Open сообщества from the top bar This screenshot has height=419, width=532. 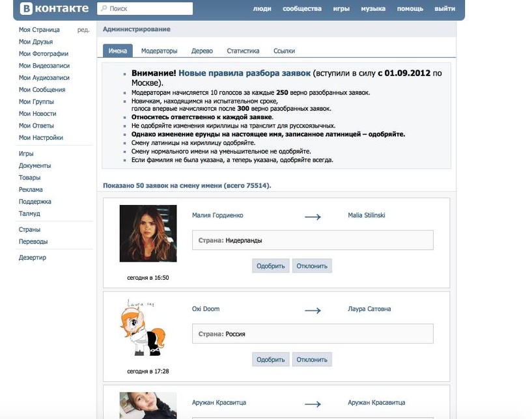point(302,8)
